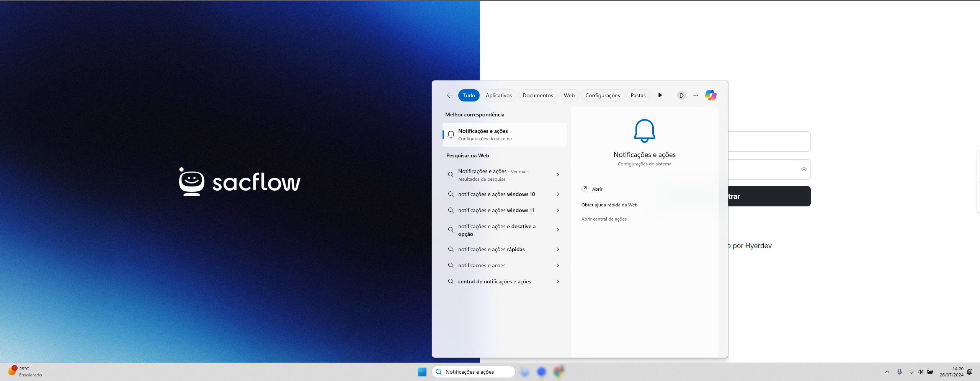
Task: Open the weather widget showing 29°C
Action: point(25,372)
